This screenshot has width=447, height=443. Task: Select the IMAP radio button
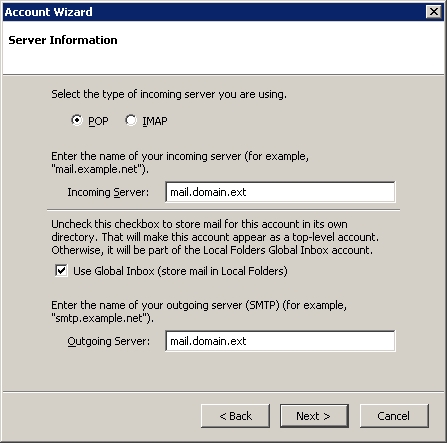[x=131, y=120]
